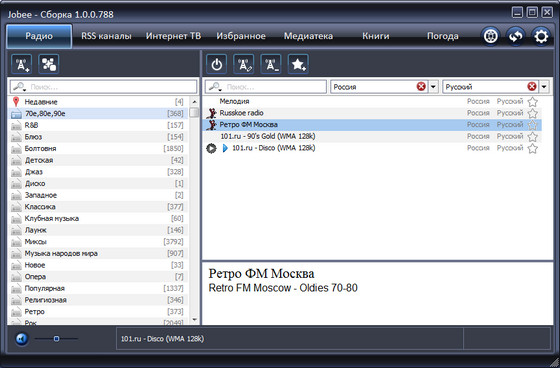Click the edit station antenna icon

244,64
